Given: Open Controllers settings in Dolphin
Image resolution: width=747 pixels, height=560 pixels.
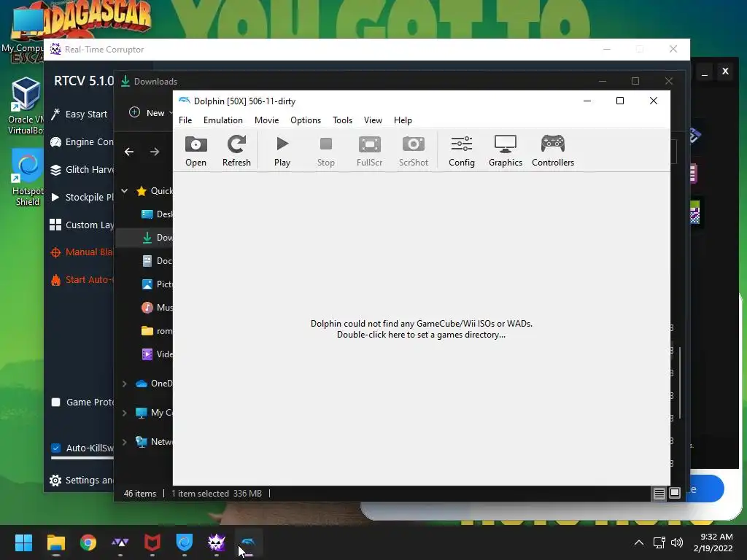Looking at the screenshot, I should [x=553, y=152].
